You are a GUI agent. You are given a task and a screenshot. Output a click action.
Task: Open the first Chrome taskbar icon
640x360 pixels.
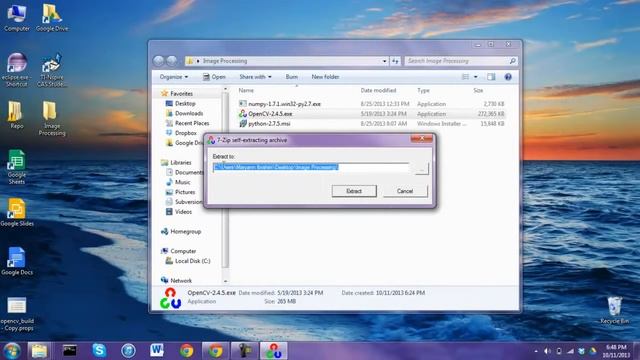tap(187, 351)
